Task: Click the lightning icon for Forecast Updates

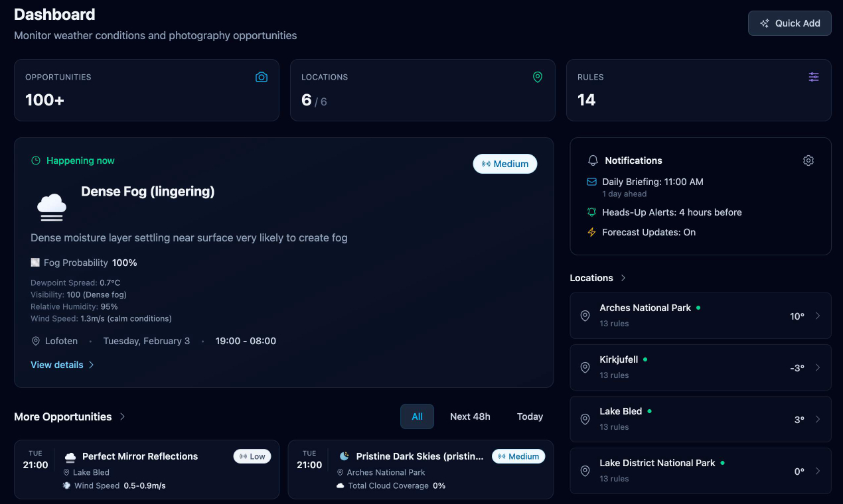Action: click(591, 232)
